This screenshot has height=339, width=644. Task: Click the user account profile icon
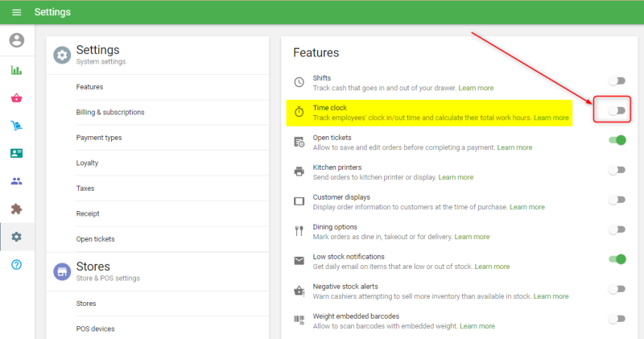point(16,40)
